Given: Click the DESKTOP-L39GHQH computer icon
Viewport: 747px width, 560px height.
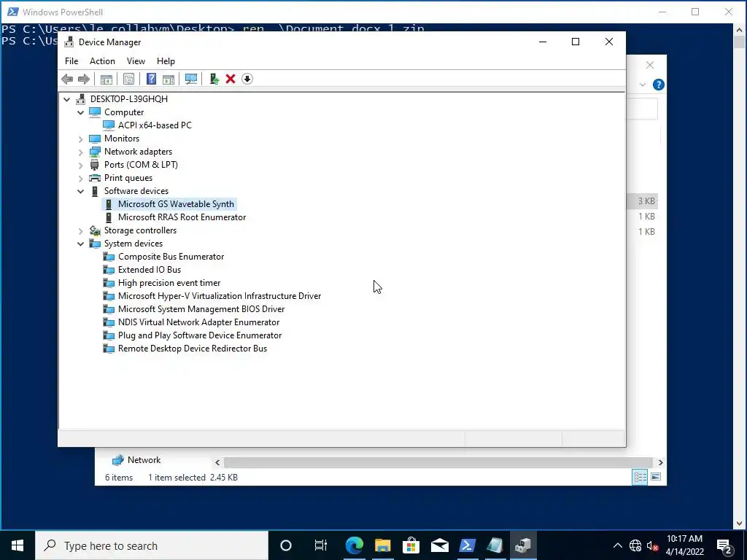Looking at the screenshot, I should coord(80,99).
